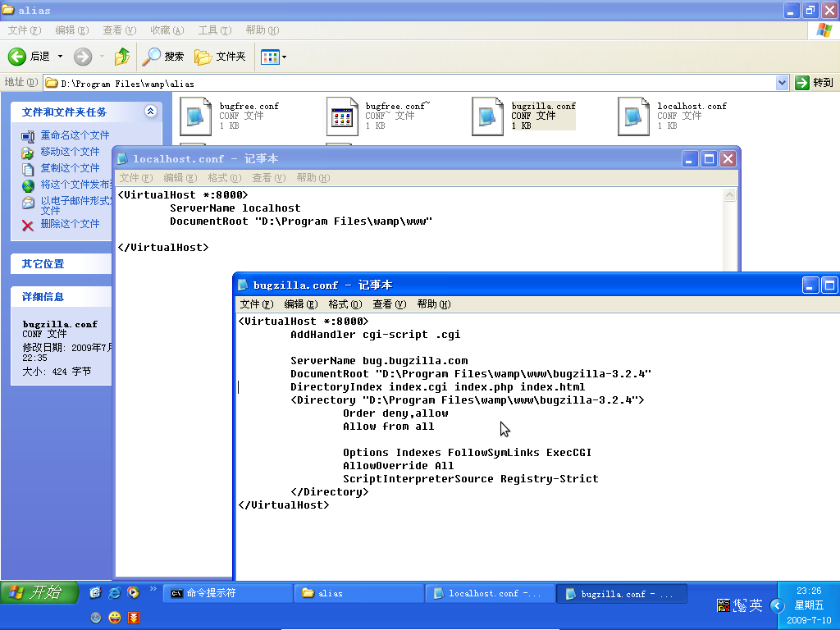
Task: Click the grayed-out forward arrow icon
Action: (83, 57)
